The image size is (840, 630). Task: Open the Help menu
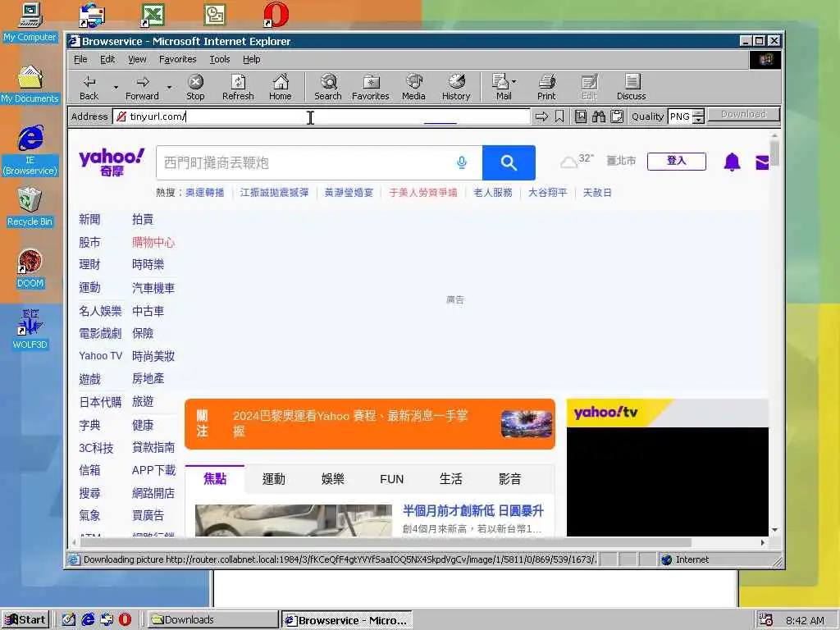click(x=252, y=59)
